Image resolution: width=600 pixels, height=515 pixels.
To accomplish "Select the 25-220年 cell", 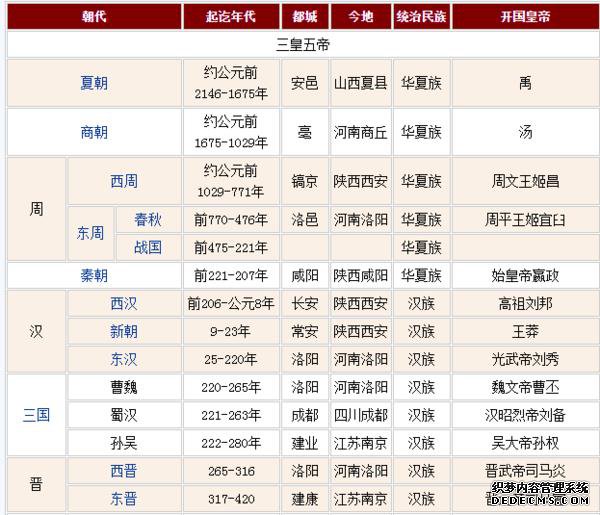I will pyautogui.click(x=231, y=359).
